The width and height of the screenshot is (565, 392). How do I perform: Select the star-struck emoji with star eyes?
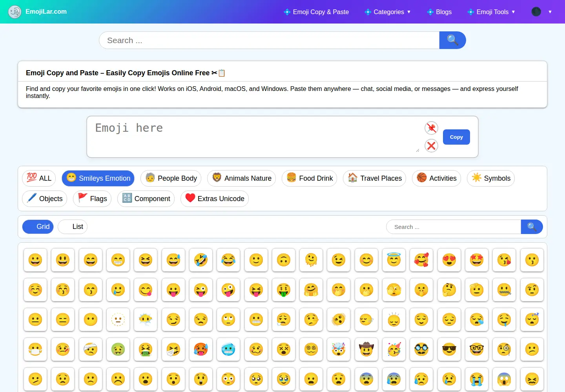(477, 260)
